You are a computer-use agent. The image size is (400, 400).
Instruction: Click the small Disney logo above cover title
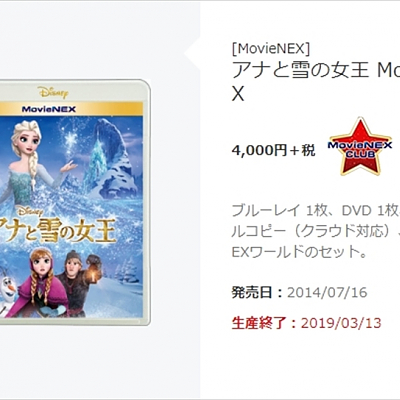pyautogui.click(x=31, y=212)
